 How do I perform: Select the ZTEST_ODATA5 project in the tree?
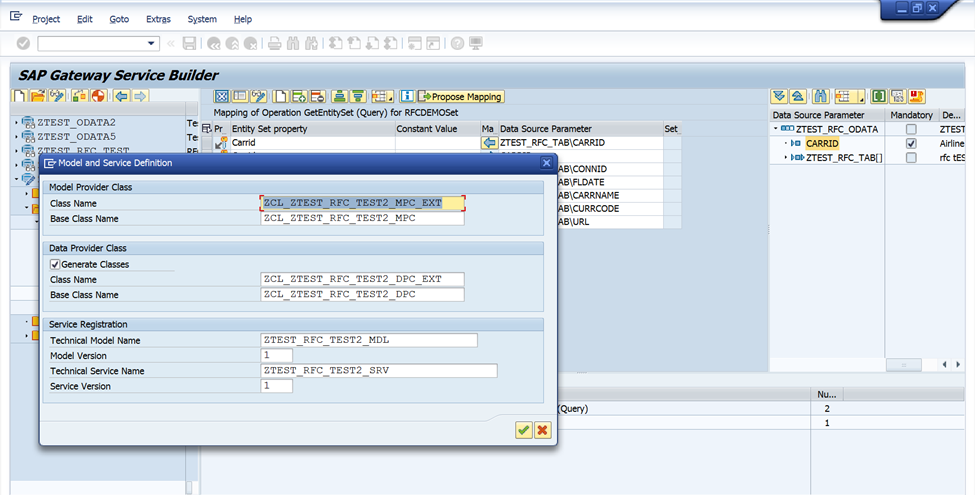[x=76, y=137]
